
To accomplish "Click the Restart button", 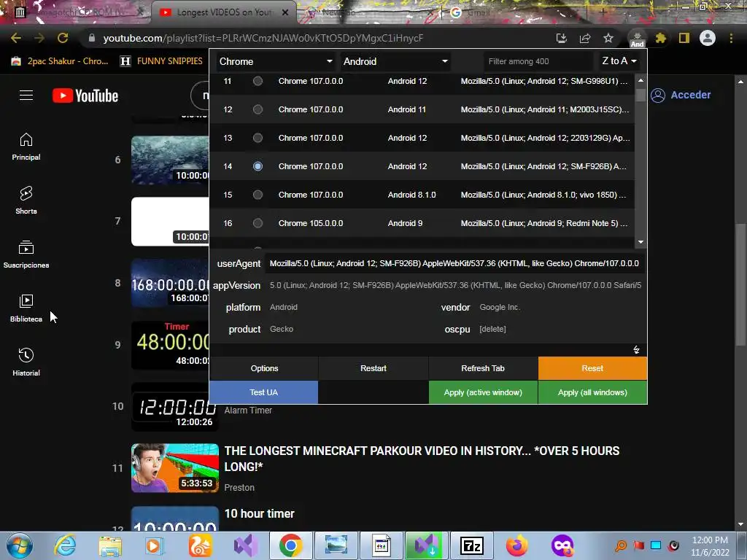I will pyautogui.click(x=373, y=368).
